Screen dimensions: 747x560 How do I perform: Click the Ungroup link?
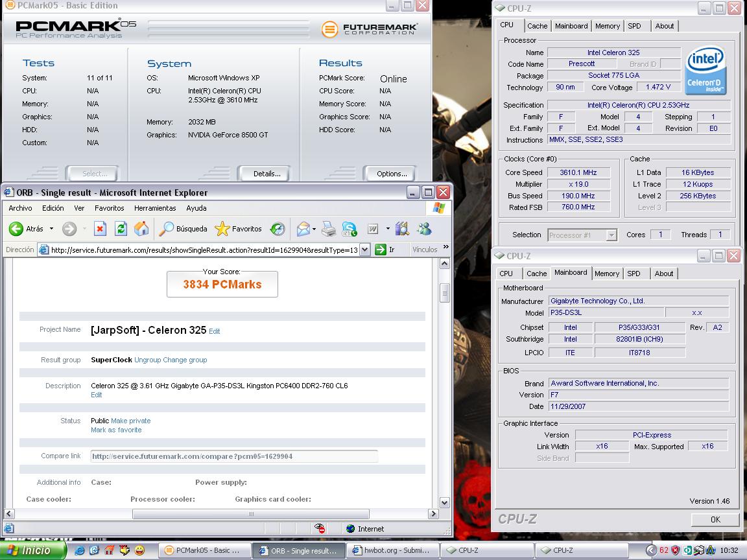[x=148, y=360]
